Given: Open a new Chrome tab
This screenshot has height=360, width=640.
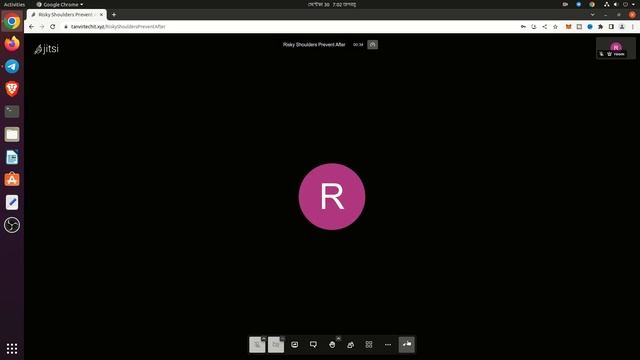Looking at the screenshot, I should (114, 14).
